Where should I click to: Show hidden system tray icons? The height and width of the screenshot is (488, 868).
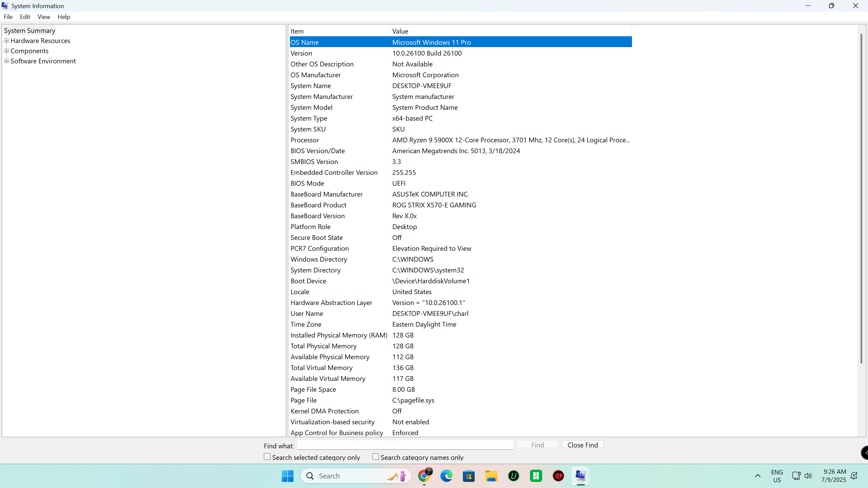click(757, 476)
